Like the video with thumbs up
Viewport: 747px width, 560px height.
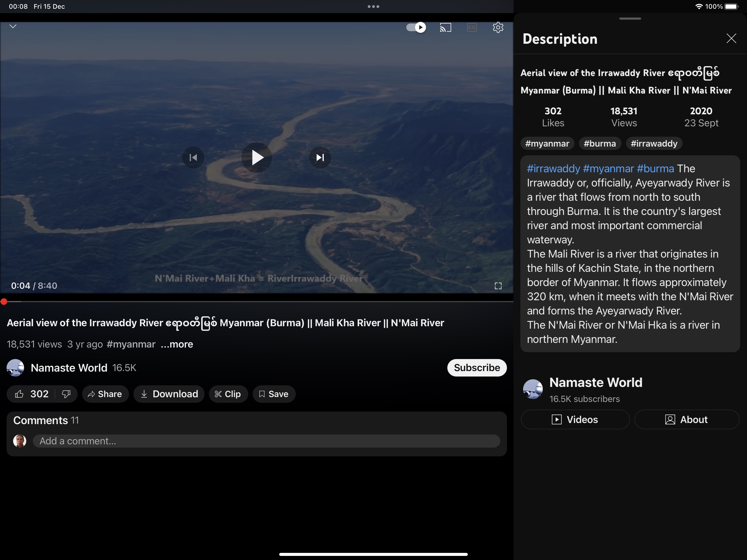pyautogui.click(x=20, y=394)
